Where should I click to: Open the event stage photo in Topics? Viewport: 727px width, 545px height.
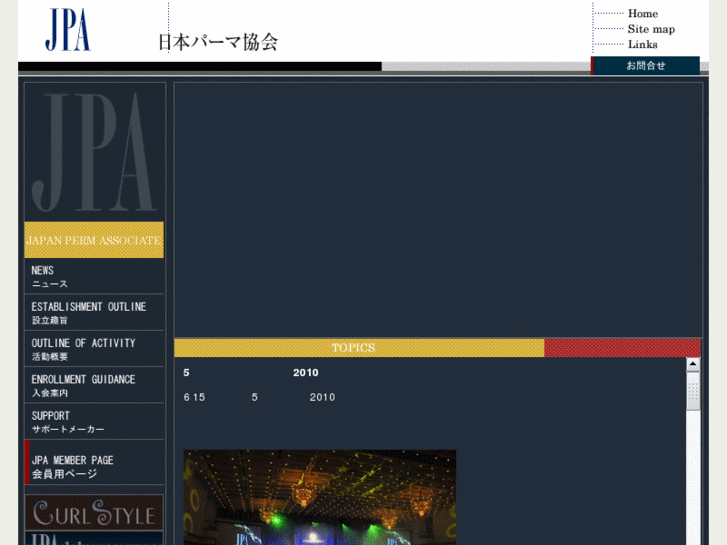(319, 497)
